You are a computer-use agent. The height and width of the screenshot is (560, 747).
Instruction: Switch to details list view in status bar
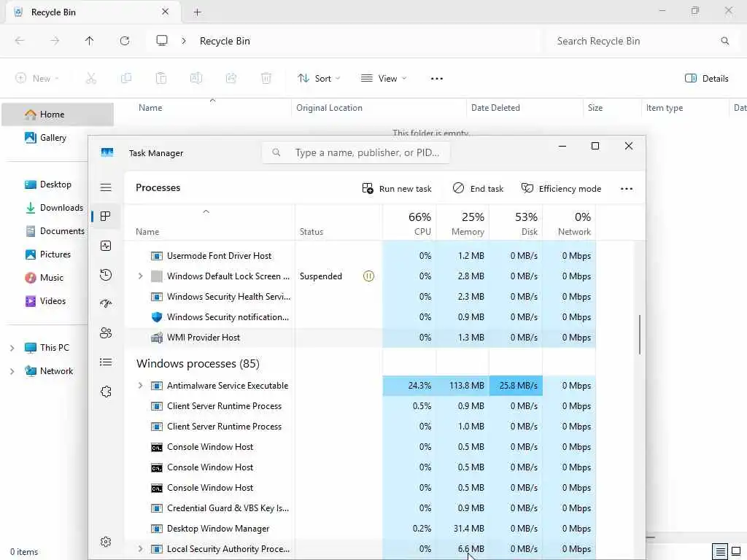tap(720, 552)
